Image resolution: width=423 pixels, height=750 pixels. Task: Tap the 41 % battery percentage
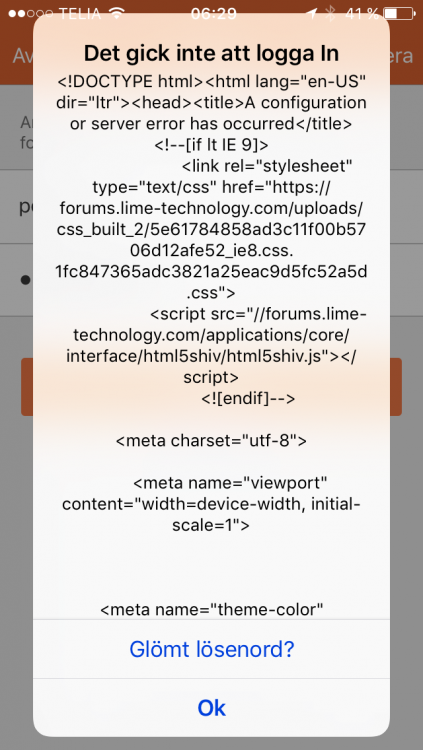[x=362, y=13]
